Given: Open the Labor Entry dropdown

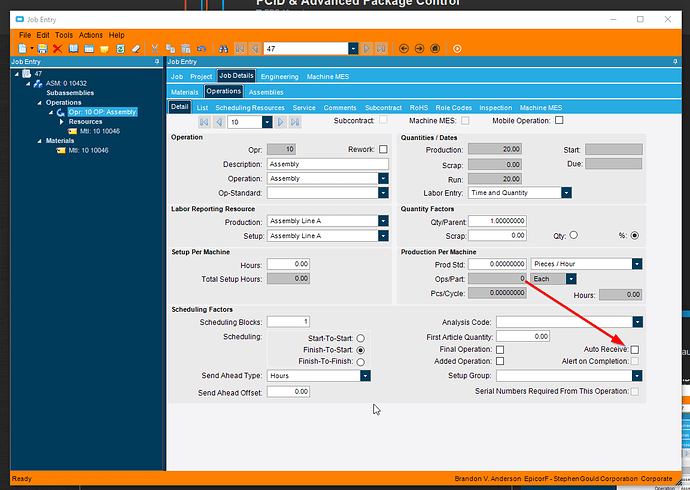Looking at the screenshot, I should (566, 193).
